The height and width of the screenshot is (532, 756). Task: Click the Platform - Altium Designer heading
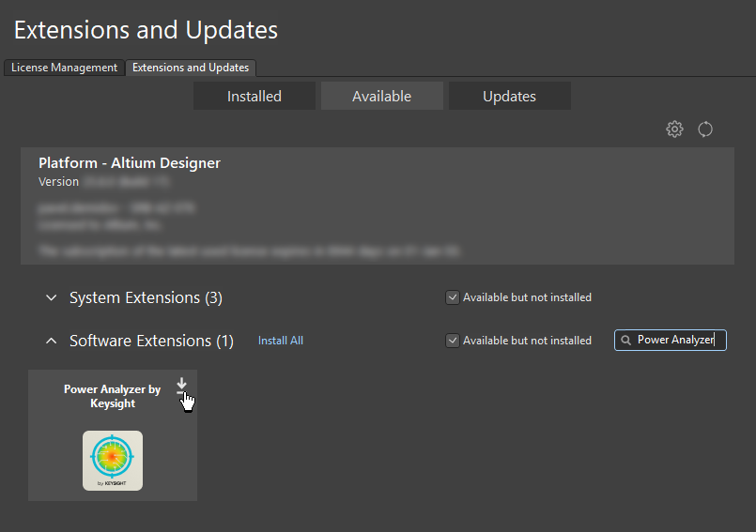pyautogui.click(x=130, y=163)
